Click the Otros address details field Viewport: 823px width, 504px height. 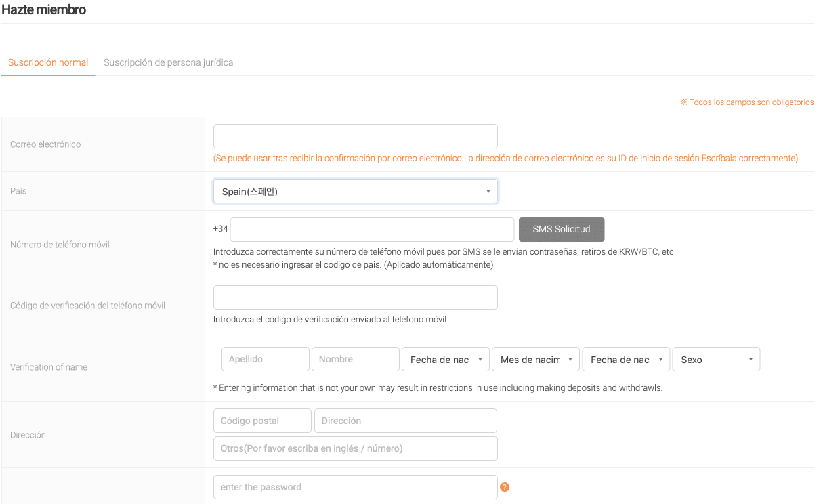356,448
